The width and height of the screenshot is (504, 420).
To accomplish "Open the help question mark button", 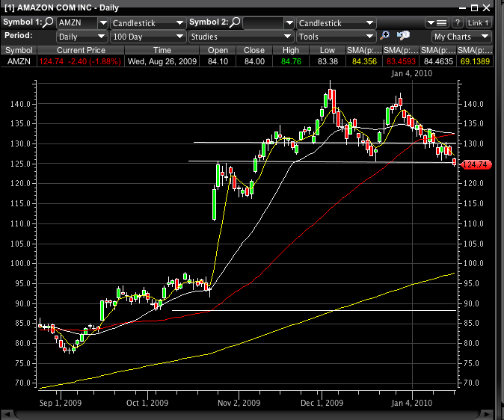I will [457, 22].
